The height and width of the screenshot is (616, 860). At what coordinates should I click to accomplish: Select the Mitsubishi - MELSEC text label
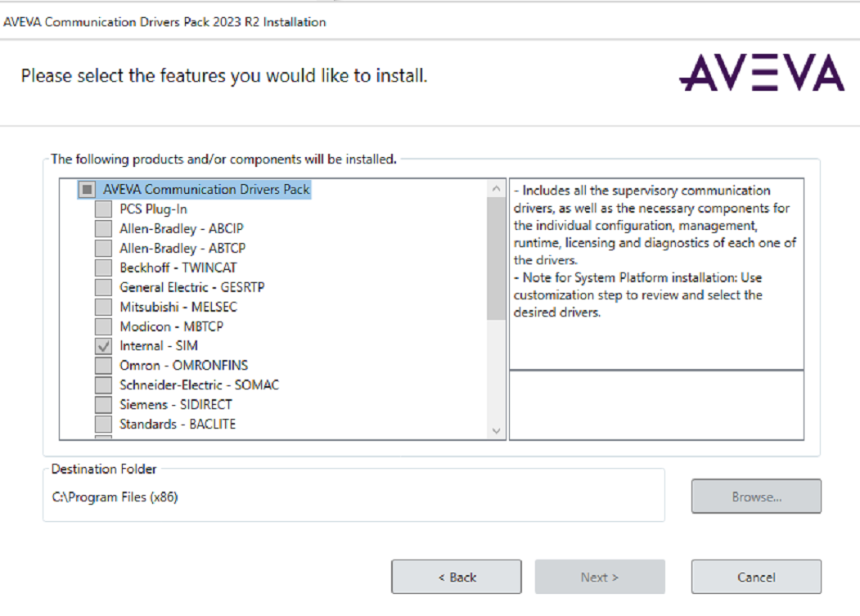(178, 307)
